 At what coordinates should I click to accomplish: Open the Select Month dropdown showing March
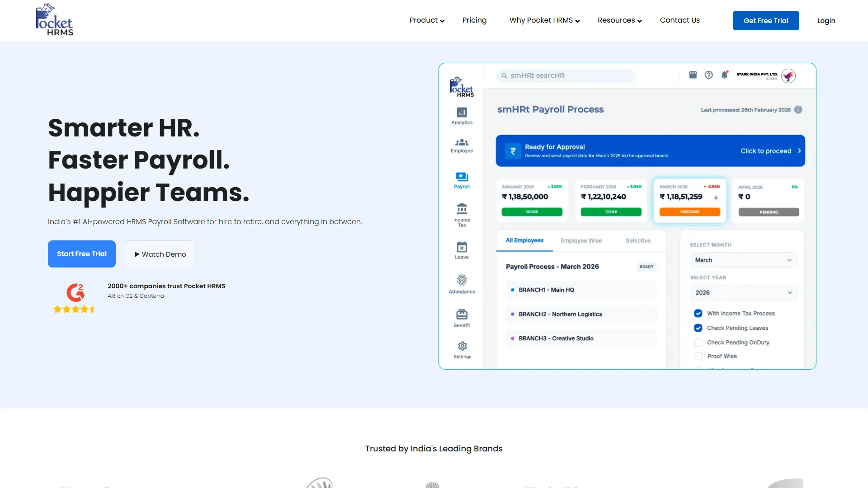pos(743,260)
